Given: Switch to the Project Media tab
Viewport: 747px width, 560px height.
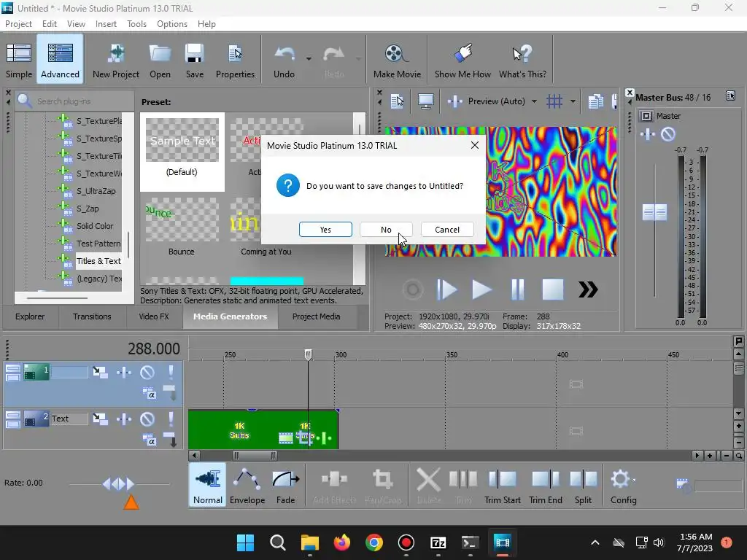Looking at the screenshot, I should tap(317, 316).
